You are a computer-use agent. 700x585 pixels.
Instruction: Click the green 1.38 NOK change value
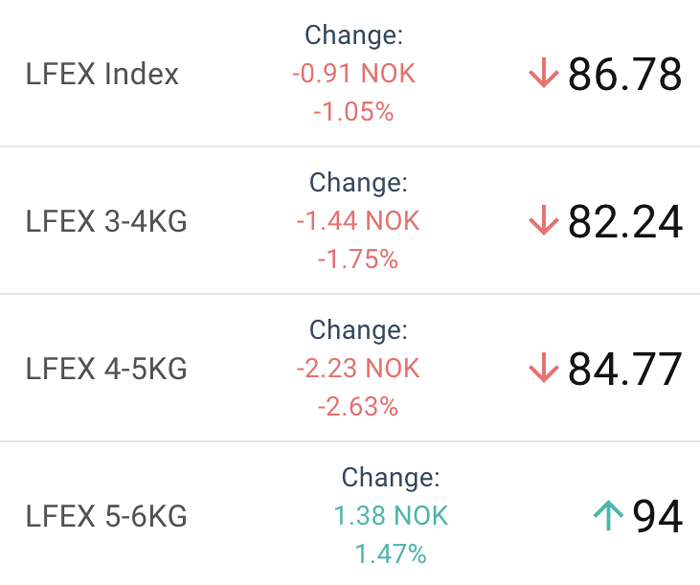[391, 515]
